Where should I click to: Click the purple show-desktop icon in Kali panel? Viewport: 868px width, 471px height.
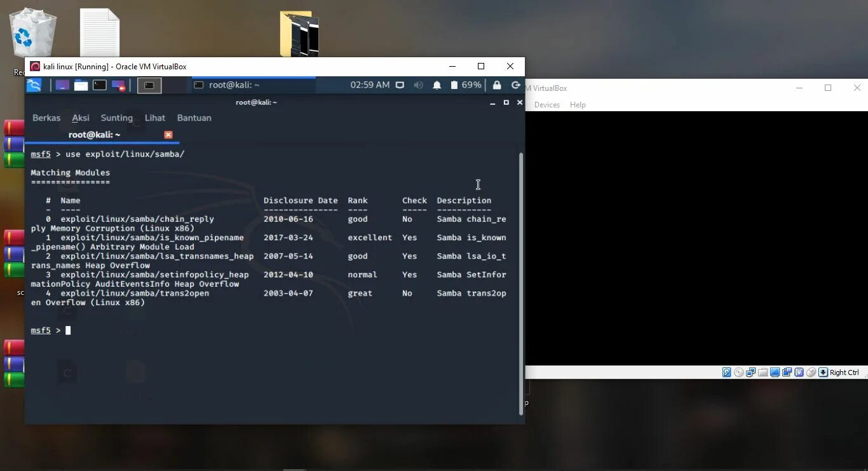coord(62,85)
